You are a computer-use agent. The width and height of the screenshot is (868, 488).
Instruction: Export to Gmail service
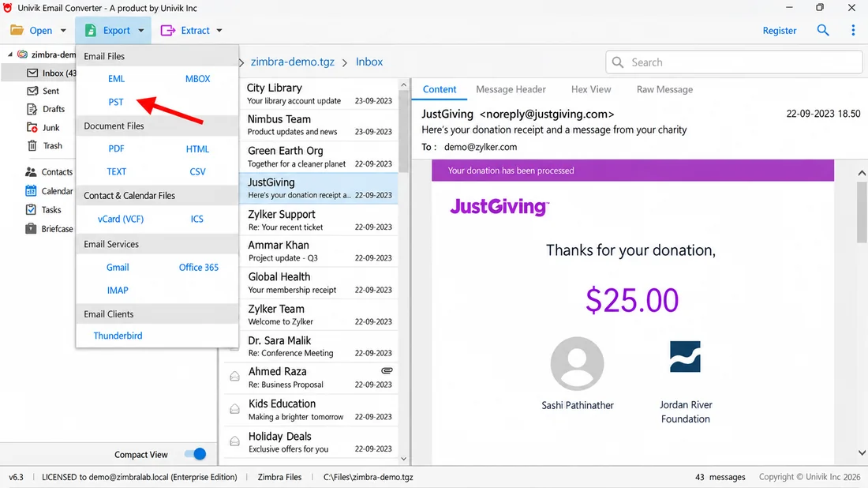[118, 267]
